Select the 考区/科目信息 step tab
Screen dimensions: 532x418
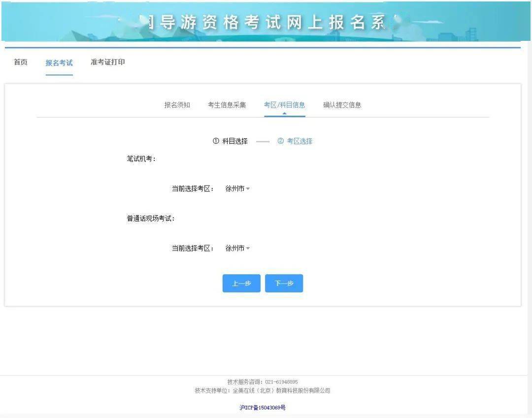pos(284,105)
